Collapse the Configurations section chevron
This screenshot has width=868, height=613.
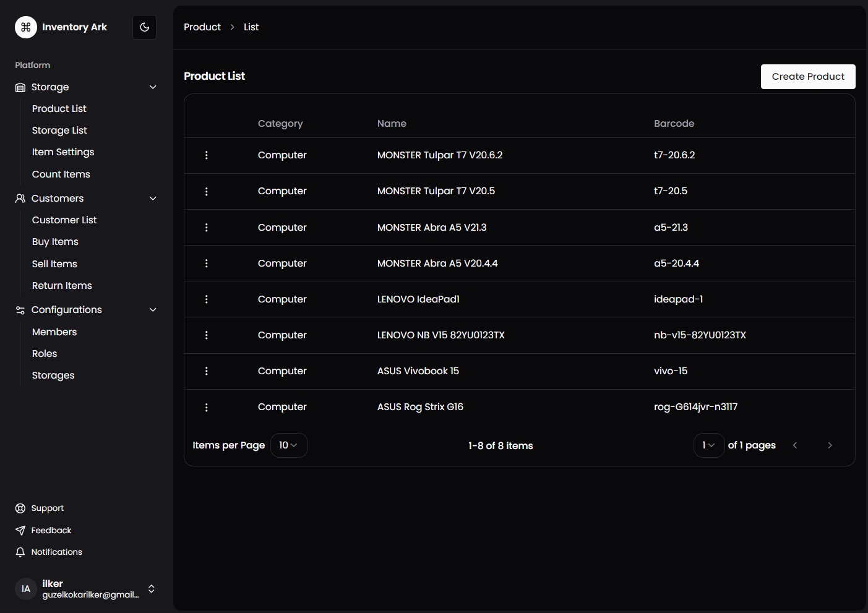pos(153,310)
